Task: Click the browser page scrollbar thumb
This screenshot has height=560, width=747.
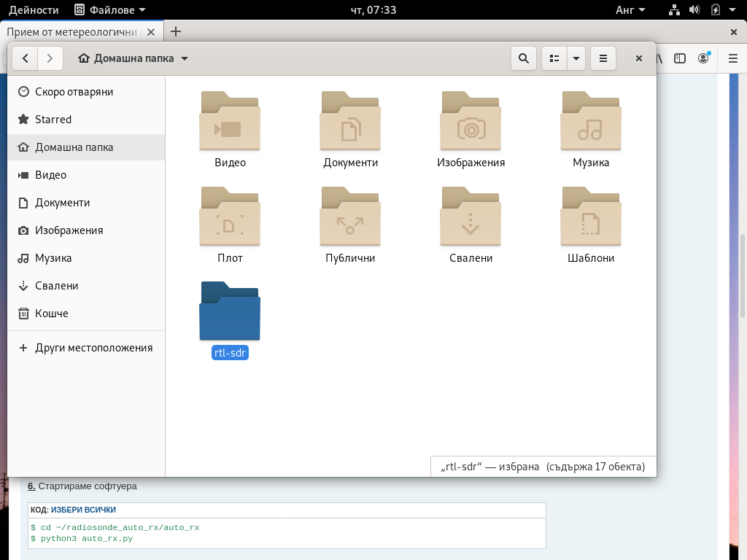Action: [x=742, y=276]
